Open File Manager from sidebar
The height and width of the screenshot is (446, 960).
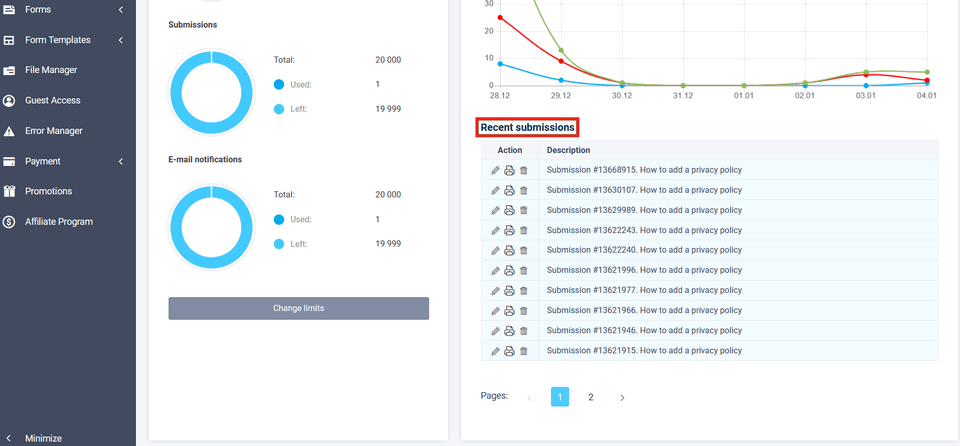(x=51, y=70)
